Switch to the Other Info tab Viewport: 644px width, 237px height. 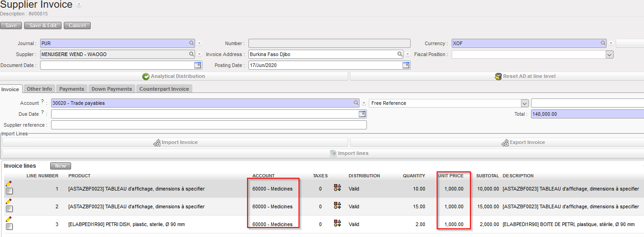[x=39, y=89]
